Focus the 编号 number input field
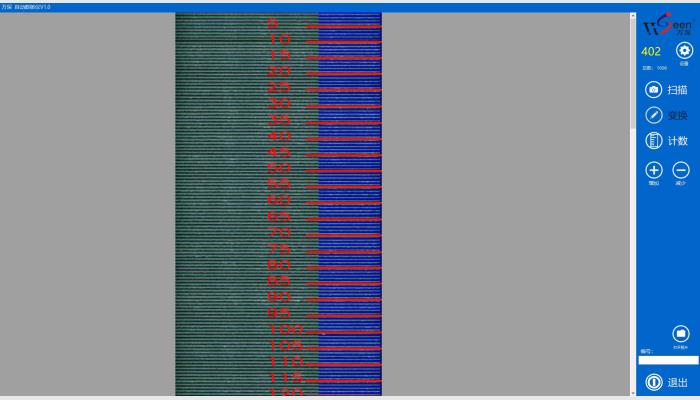This screenshot has height=400, width=700. click(x=667, y=360)
